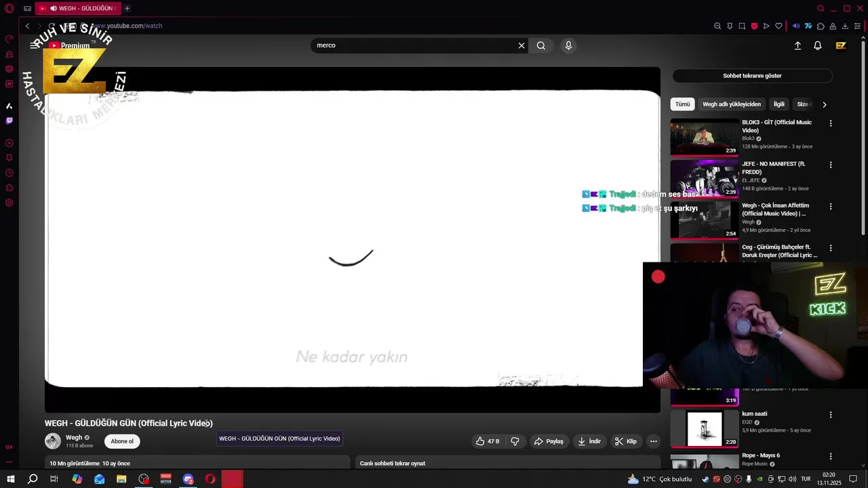Open the kum saati video thumbnail
Screen dimensions: 868x488
click(705, 428)
